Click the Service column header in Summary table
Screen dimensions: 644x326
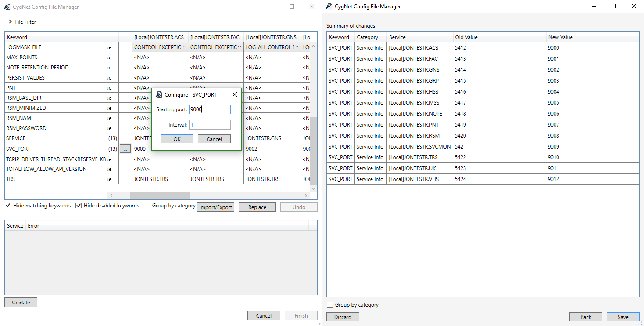tap(420, 37)
